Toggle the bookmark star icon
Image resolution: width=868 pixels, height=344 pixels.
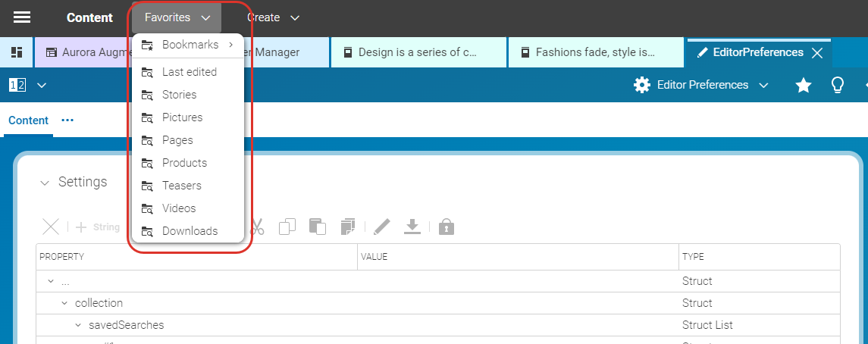[x=804, y=85]
